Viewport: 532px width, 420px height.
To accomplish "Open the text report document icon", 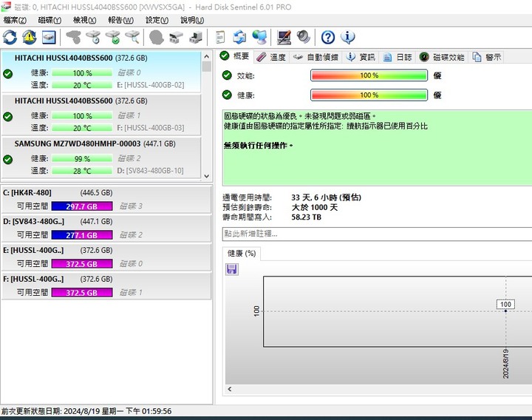I will (x=220, y=37).
